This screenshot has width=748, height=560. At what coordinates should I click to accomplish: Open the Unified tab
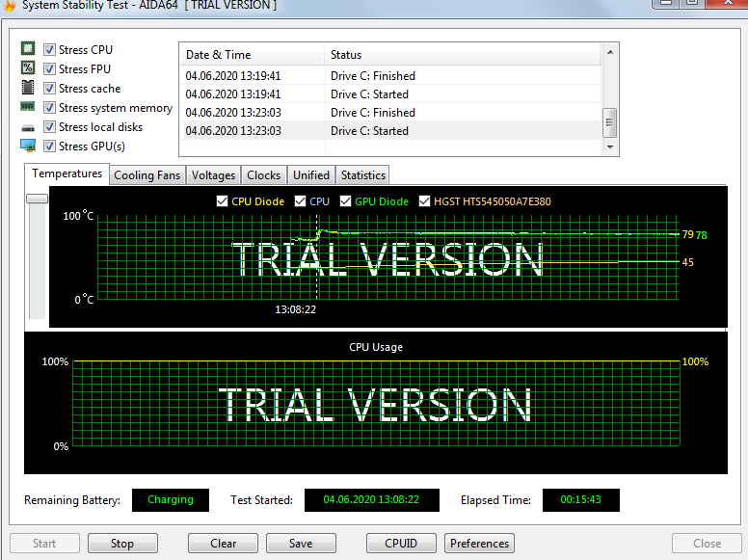tap(311, 175)
